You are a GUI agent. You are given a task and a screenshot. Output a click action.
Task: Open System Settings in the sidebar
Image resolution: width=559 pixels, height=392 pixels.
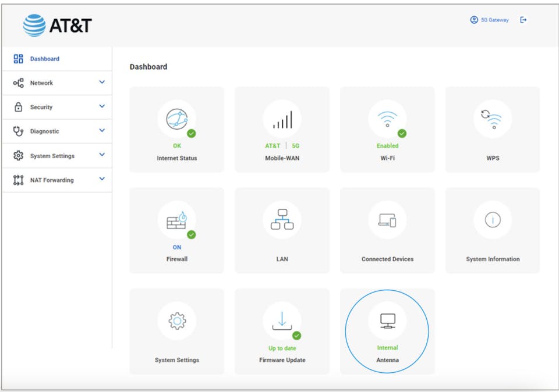(x=52, y=156)
